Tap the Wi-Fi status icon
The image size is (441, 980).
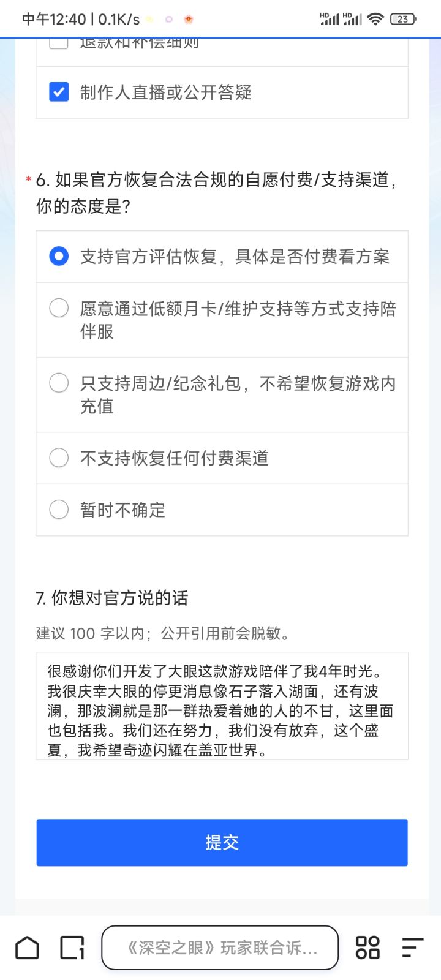[375, 19]
